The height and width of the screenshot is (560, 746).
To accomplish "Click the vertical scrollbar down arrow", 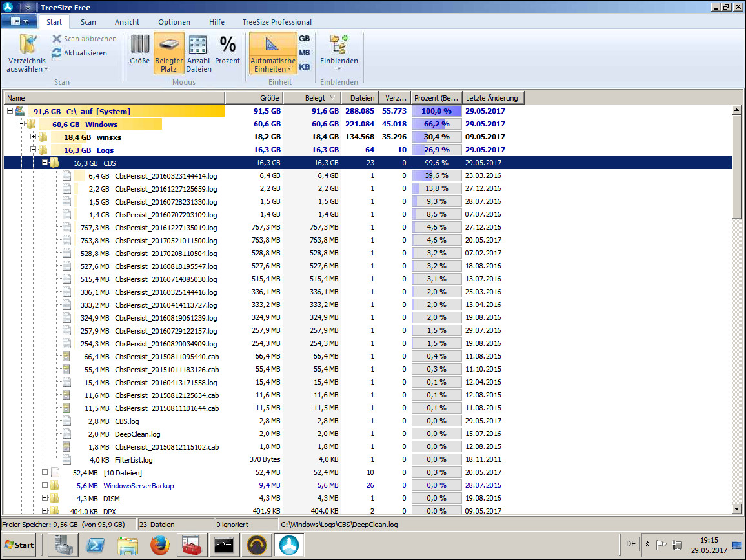I will pos(736,509).
